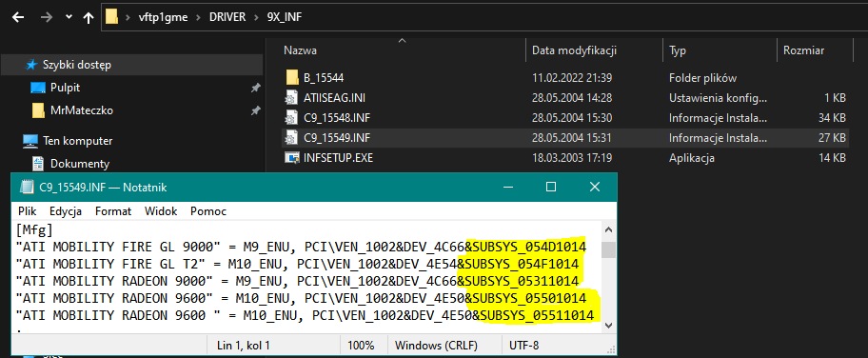Screen dimensions: 868x358
Task: Open the vftp1gme breadcrumb
Action: point(164,17)
